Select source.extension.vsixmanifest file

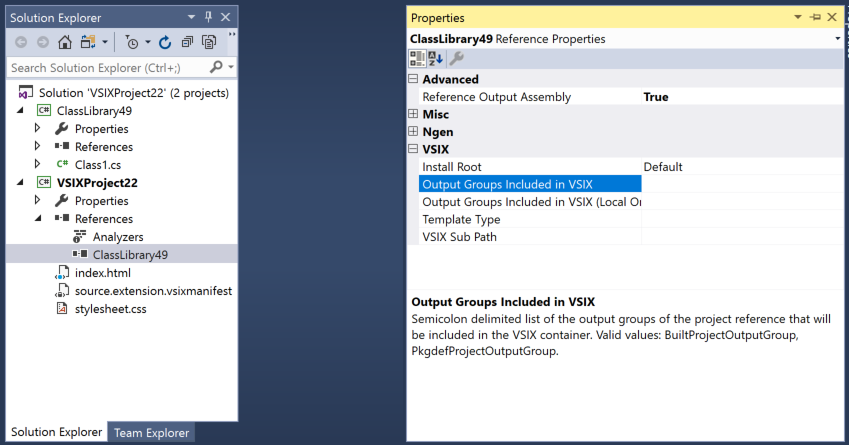pos(153,291)
